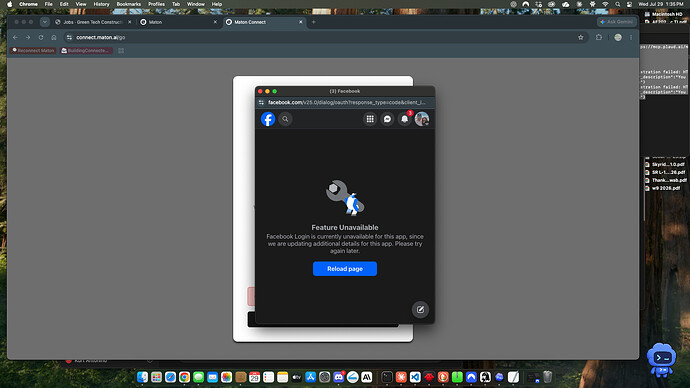Open the File menu
The width and height of the screenshot is (690, 388).
[48, 4]
